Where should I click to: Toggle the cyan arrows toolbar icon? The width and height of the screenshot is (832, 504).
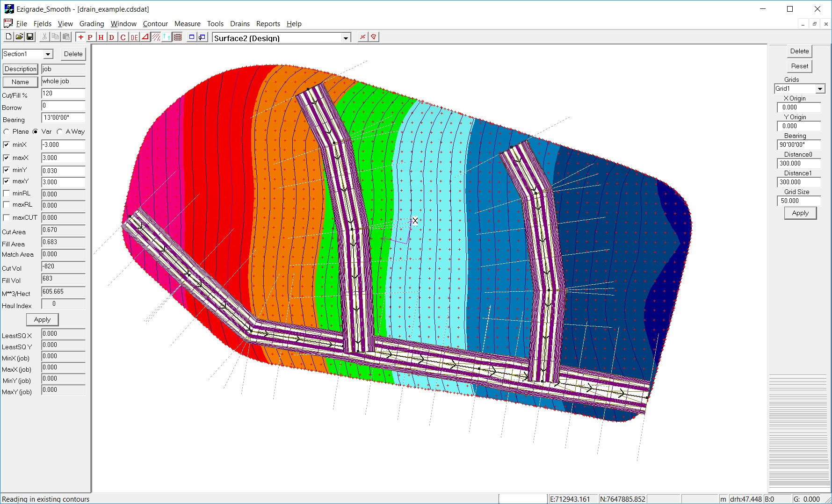point(166,37)
